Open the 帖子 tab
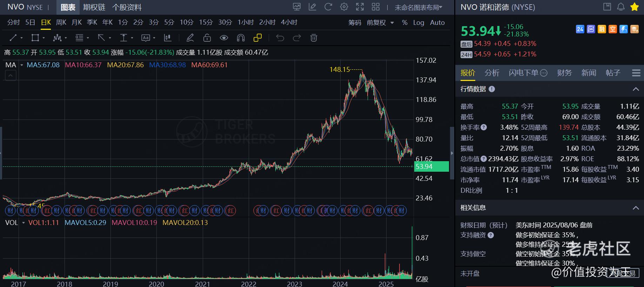The height and width of the screenshot is (287, 644). click(x=613, y=73)
